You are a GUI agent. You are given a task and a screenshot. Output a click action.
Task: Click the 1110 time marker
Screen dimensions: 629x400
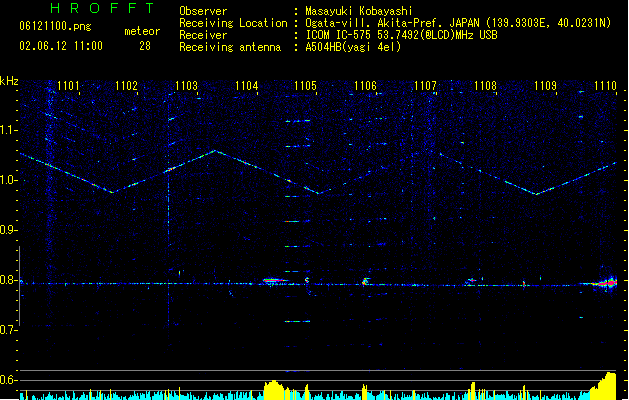tap(605, 86)
